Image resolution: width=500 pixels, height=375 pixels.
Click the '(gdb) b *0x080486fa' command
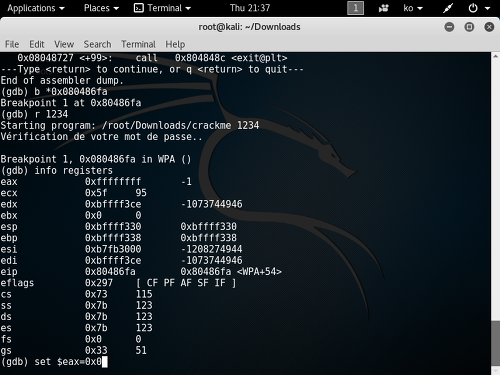coord(54,92)
